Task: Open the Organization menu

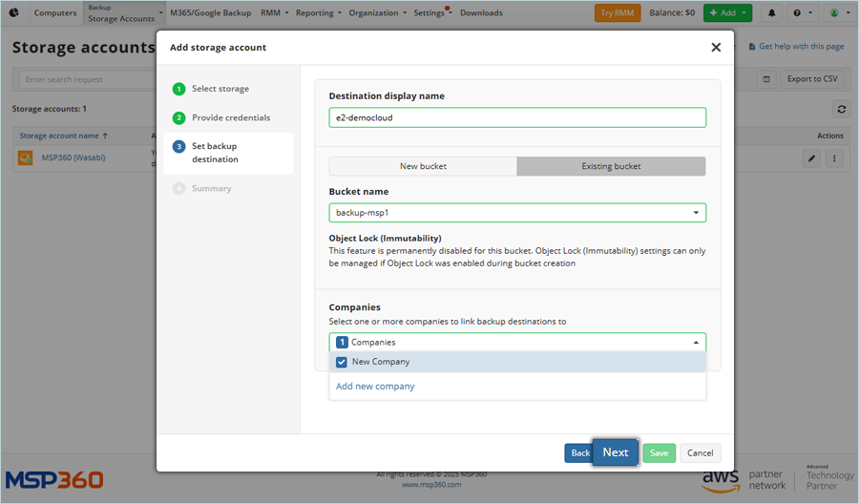Action: click(377, 13)
